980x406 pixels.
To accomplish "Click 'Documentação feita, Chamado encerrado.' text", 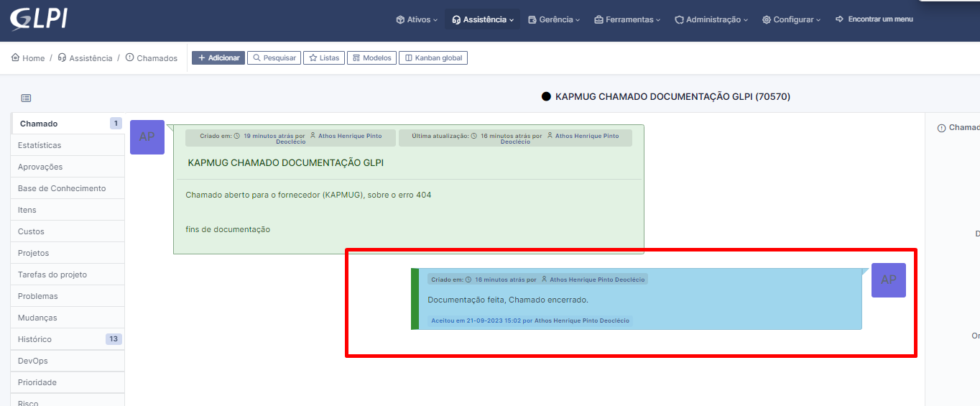I will 508,300.
